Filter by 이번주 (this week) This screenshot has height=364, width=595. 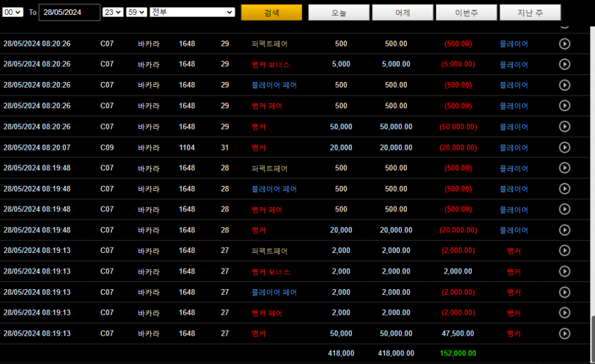pyautogui.click(x=466, y=13)
